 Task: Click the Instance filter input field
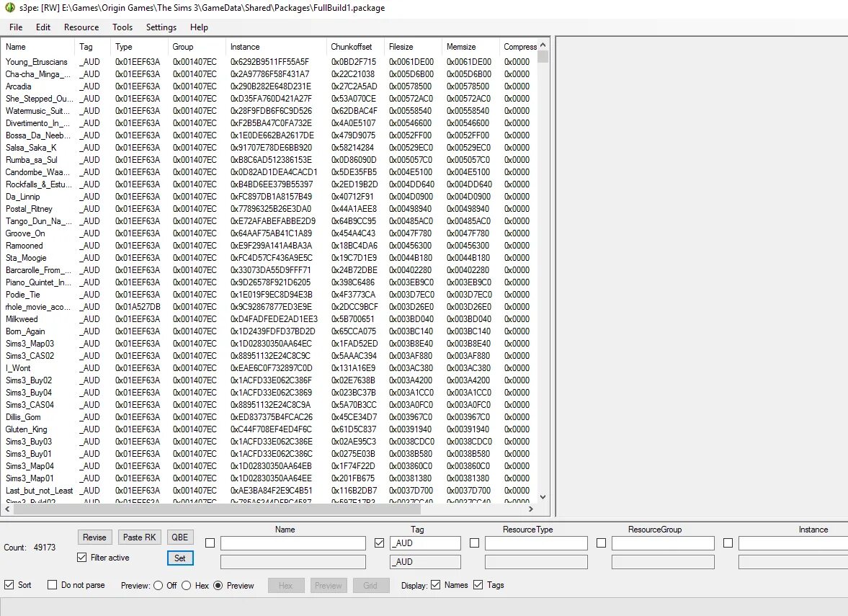coord(793,543)
